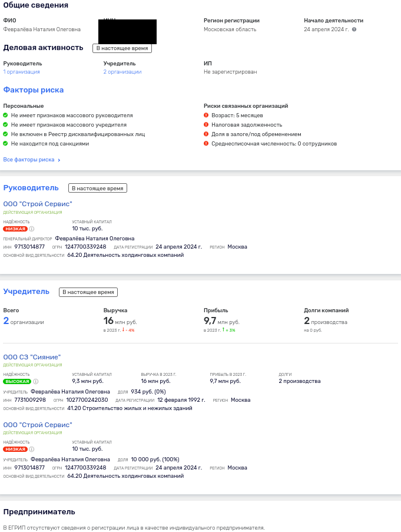401x532 pixels.
Task: Select Сияние 2 производства долги value
Action: 300,381
